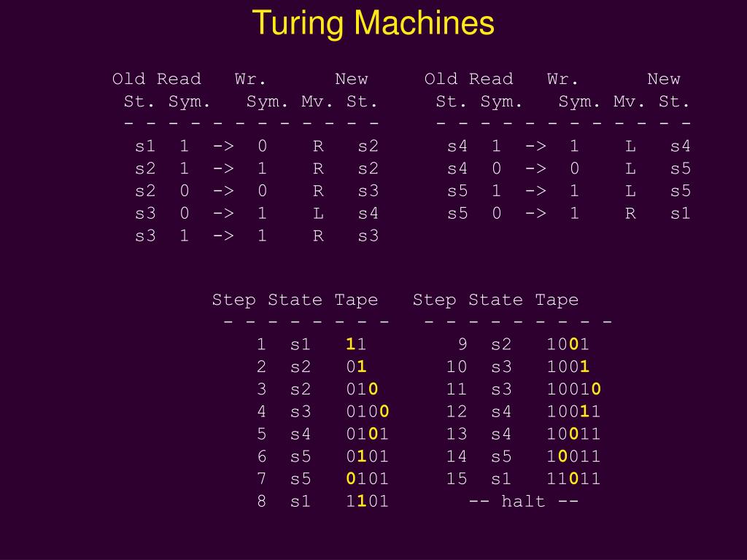Click the "Turing Machines" slide title
747x560 pixels.
pos(373,23)
